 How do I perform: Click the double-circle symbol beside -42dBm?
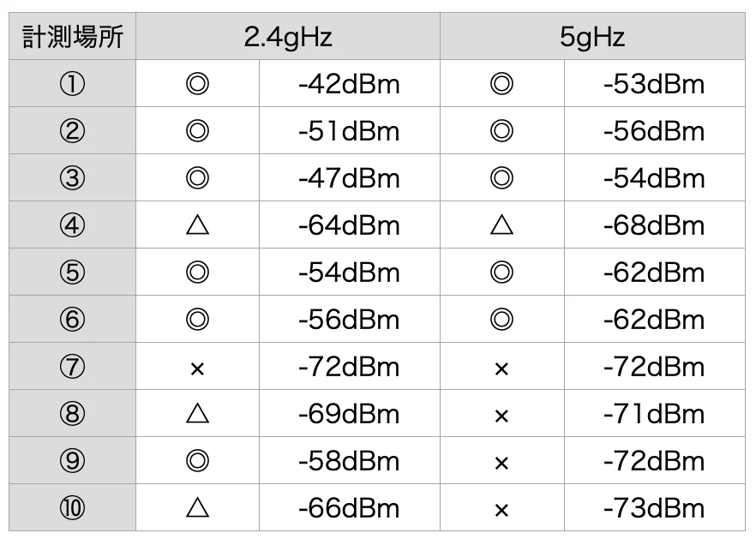point(197,84)
